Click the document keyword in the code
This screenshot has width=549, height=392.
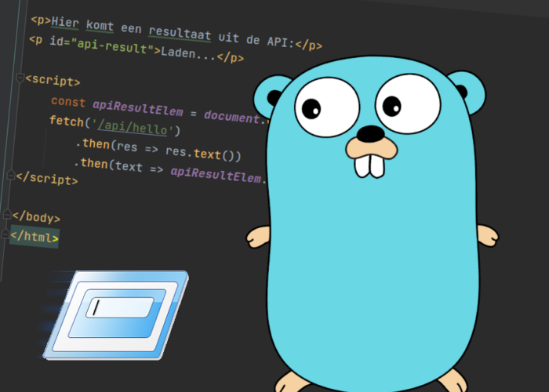point(235,118)
